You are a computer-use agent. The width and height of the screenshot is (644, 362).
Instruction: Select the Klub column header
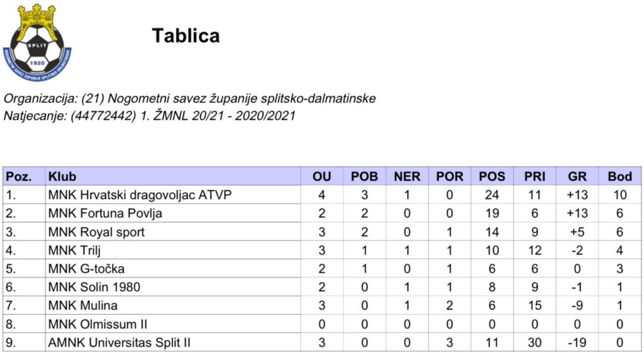click(x=62, y=177)
